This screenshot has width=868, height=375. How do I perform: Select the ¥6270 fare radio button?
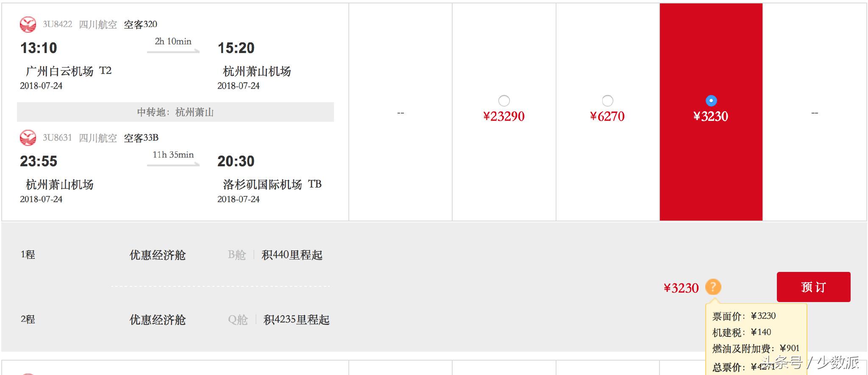click(607, 101)
